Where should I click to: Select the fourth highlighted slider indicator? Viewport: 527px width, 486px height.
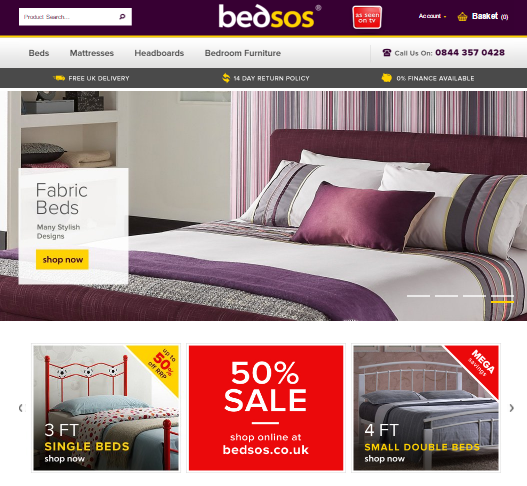502,298
